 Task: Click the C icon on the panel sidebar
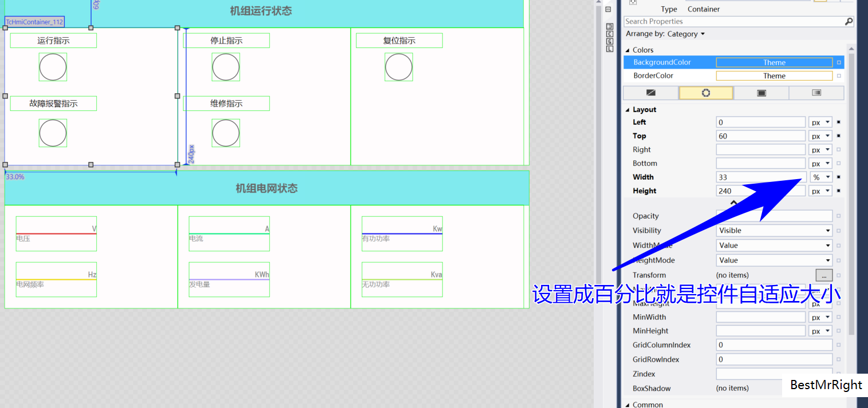pyautogui.click(x=609, y=33)
